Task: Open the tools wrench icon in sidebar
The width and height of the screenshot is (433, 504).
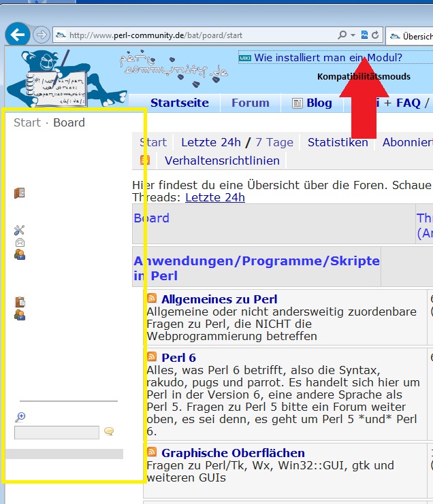Action: click(x=20, y=231)
